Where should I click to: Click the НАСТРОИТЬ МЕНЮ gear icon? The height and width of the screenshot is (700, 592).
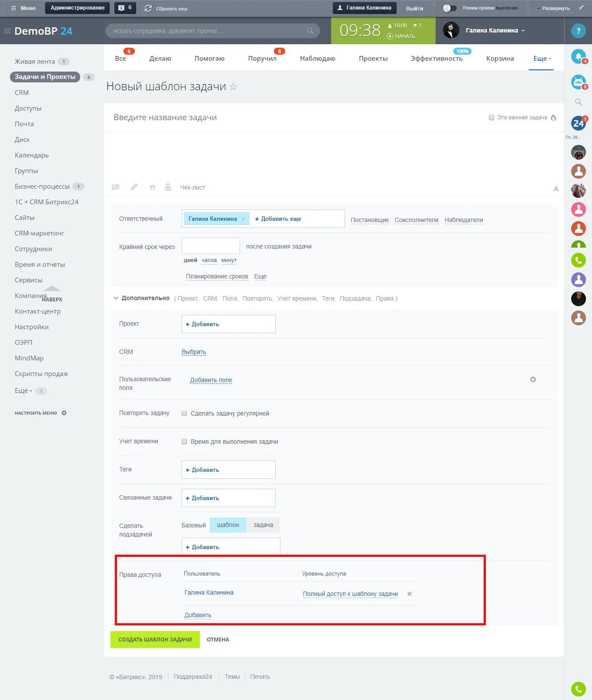(x=64, y=413)
